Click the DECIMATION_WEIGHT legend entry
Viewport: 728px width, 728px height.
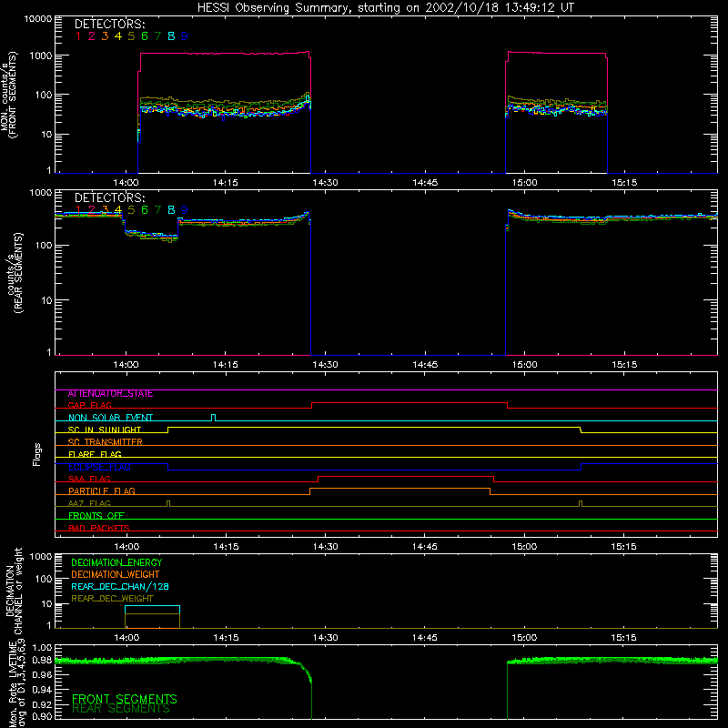click(x=116, y=574)
